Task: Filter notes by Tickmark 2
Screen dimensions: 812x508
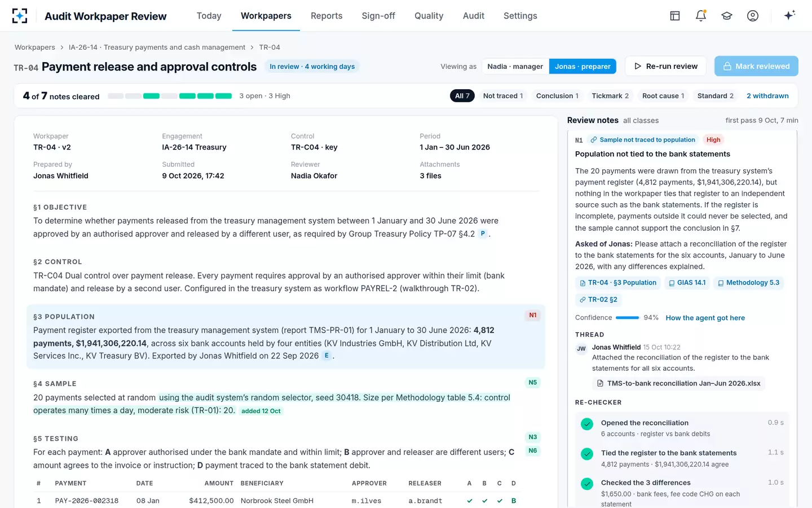Action: (x=610, y=96)
